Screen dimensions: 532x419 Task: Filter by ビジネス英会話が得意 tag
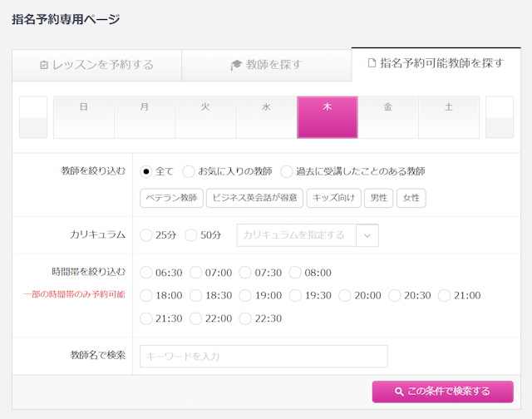point(254,198)
